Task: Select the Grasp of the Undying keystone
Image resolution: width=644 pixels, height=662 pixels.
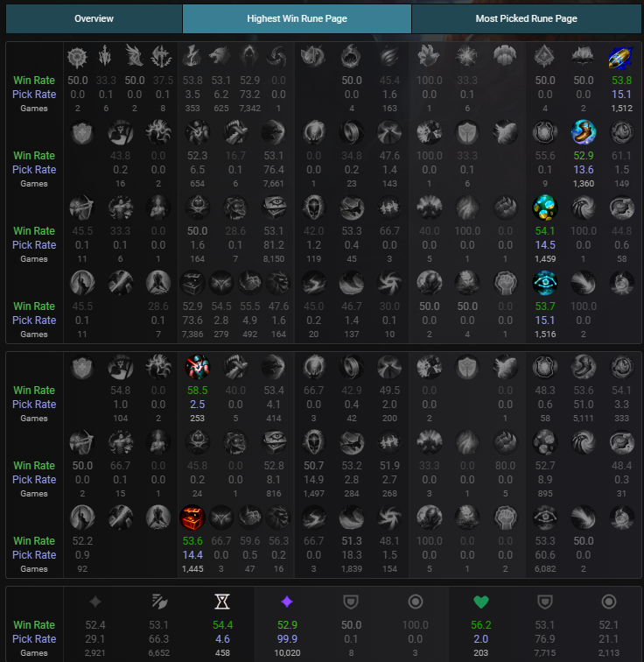Action: click(x=429, y=58)
